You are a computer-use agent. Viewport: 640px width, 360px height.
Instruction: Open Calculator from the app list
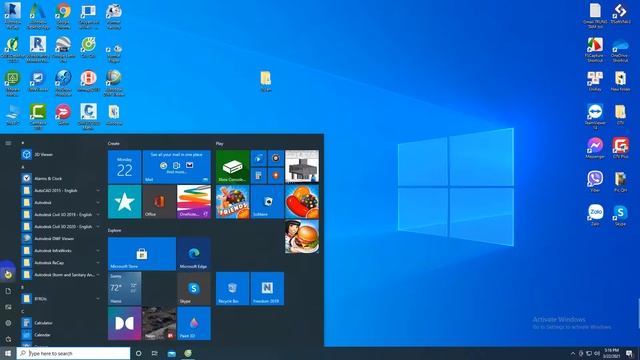[60, 323]
